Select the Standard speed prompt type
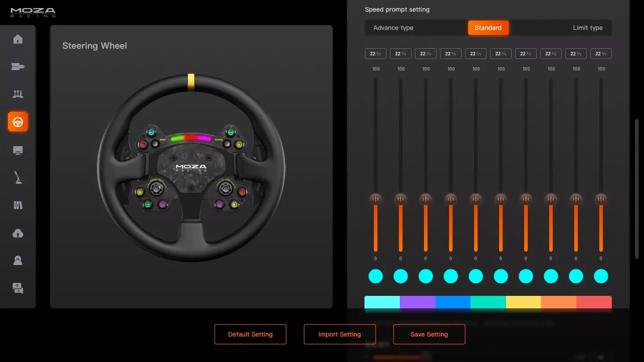 pyautogui.click(x=488, y=28)
